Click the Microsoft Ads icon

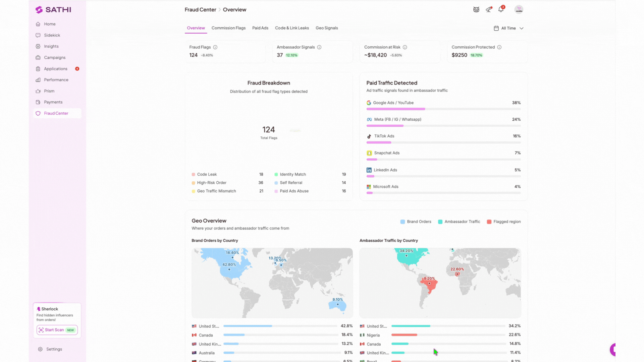[369, 187]
